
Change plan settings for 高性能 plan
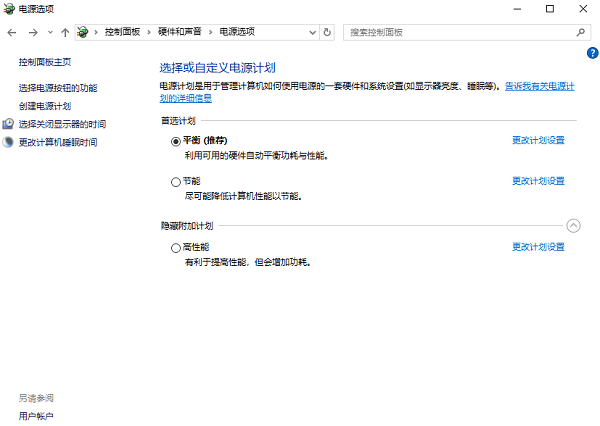click(x=538, y=247)
